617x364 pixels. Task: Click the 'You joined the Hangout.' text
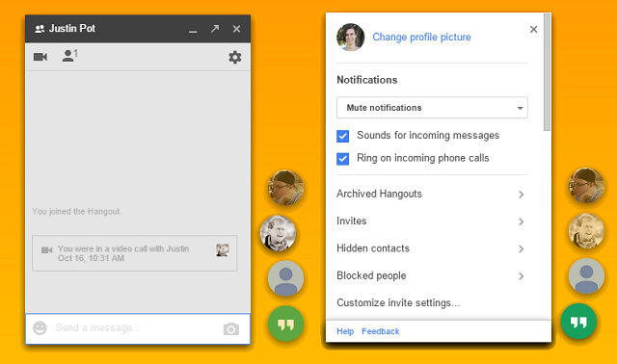(x=77, y=212)
